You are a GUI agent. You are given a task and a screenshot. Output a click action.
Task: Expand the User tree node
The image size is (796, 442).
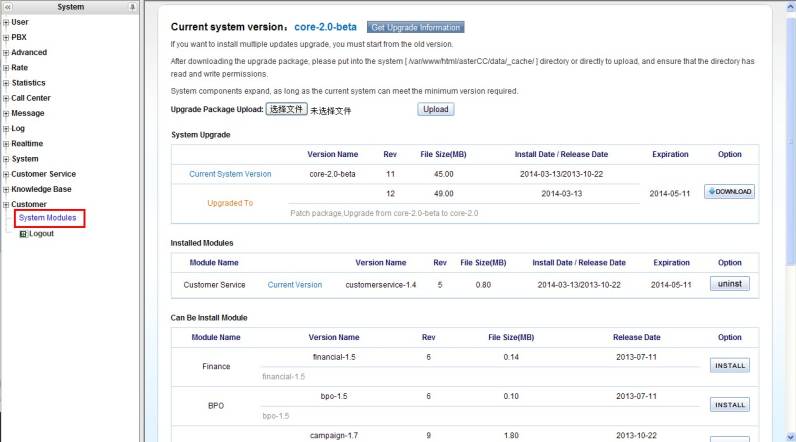6,22
